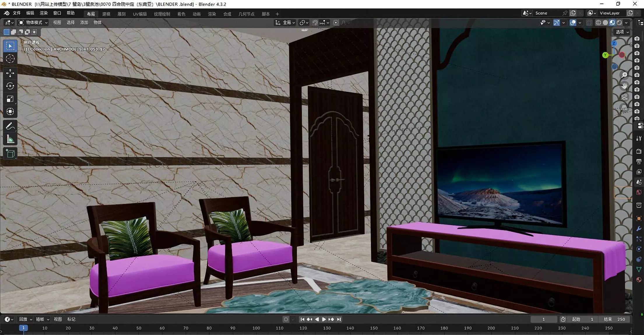644x335 pixels.
Task: Toggle snapping magnet icon
Action: (x=315, y=22)
